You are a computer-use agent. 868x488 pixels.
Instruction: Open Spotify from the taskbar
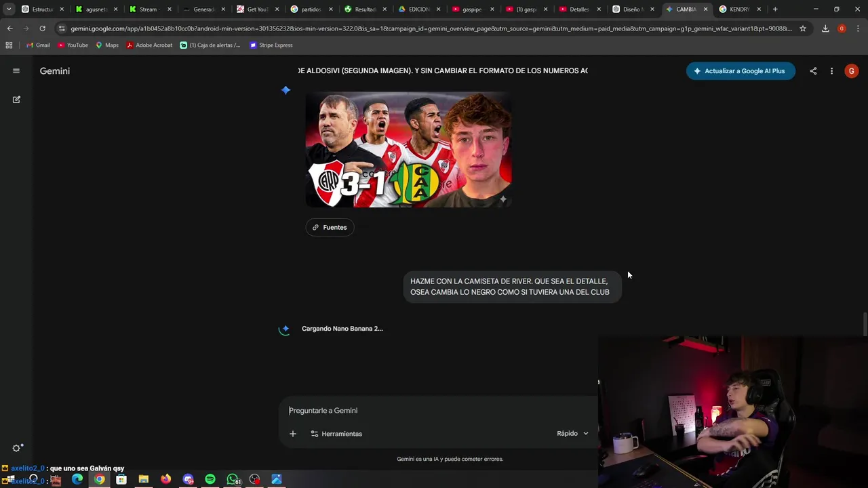pyautogui.click(x=210, y=479)
